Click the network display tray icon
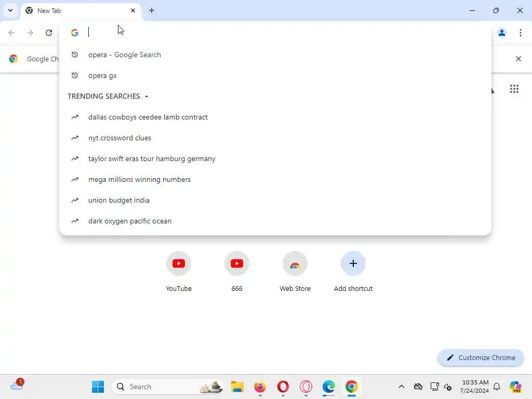The width and height of the screenshot is (532, 399). [x=434, y=387]
